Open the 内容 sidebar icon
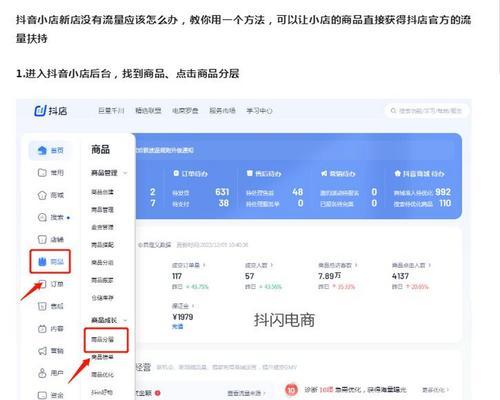This screenshot has height=400, width=500. tap(42, 329)
